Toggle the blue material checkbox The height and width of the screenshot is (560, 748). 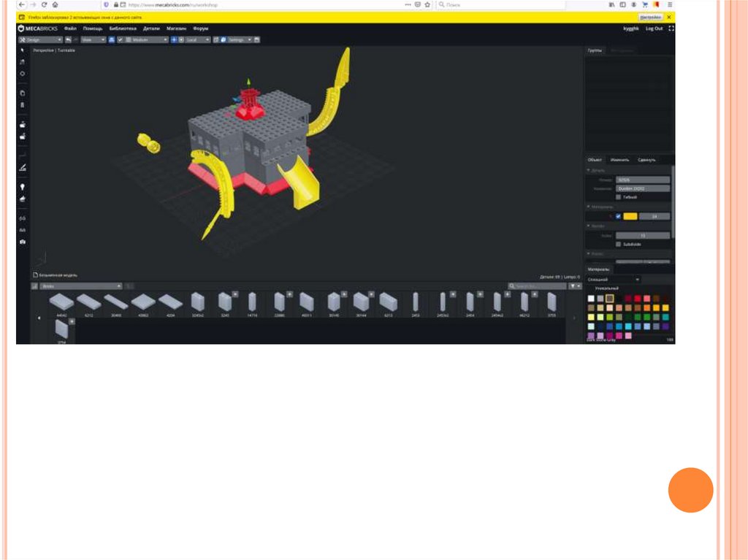[618, 216]
